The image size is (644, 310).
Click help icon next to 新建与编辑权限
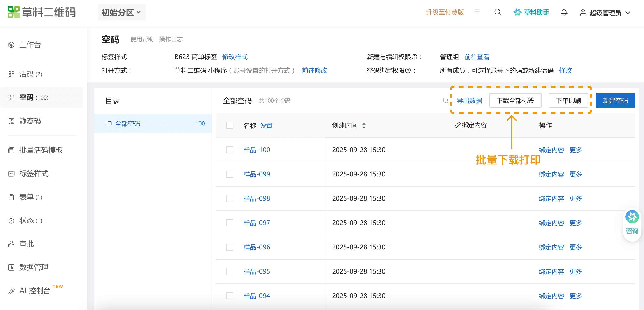[414, 57]
